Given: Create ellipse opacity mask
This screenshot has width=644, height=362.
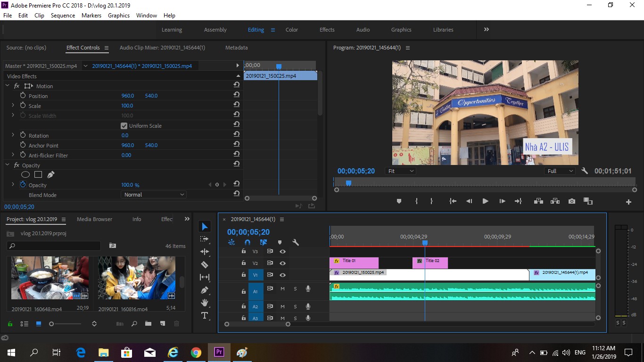Looking at the screenshot, I should pos(25,174).
